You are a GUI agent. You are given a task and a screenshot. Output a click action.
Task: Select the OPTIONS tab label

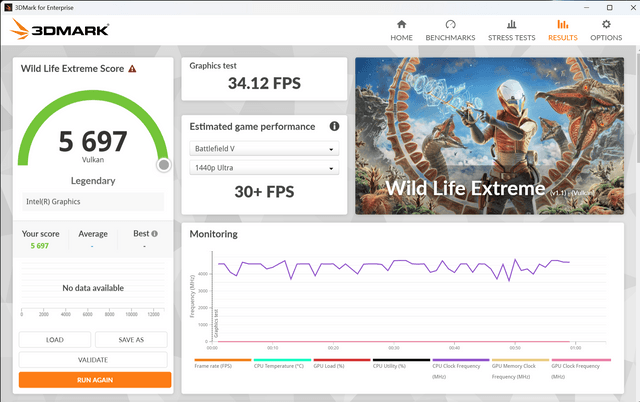606,38
